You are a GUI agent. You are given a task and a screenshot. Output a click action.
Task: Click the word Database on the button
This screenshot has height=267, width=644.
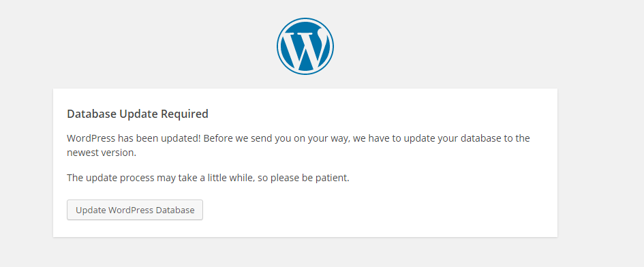coord(175,210)
